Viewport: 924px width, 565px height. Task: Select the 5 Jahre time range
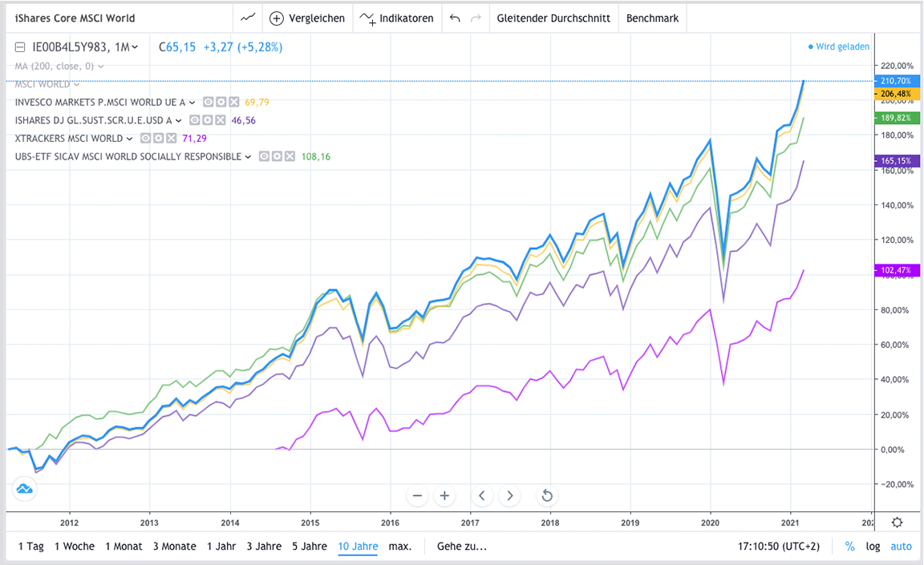(x=310, y=546)
